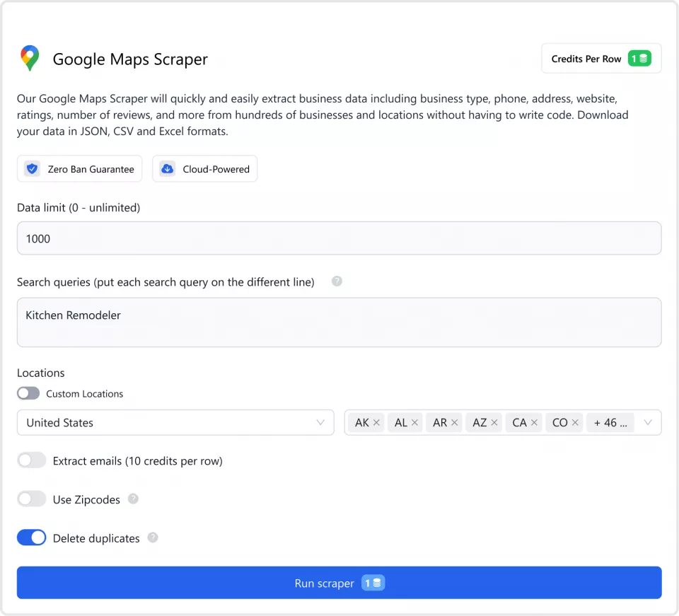
Task: Open the United States country dropdown
Action: click(175, 422)
